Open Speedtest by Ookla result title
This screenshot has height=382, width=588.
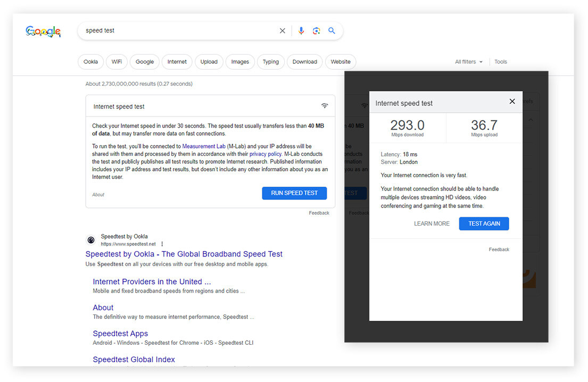(x=184, y=254)
